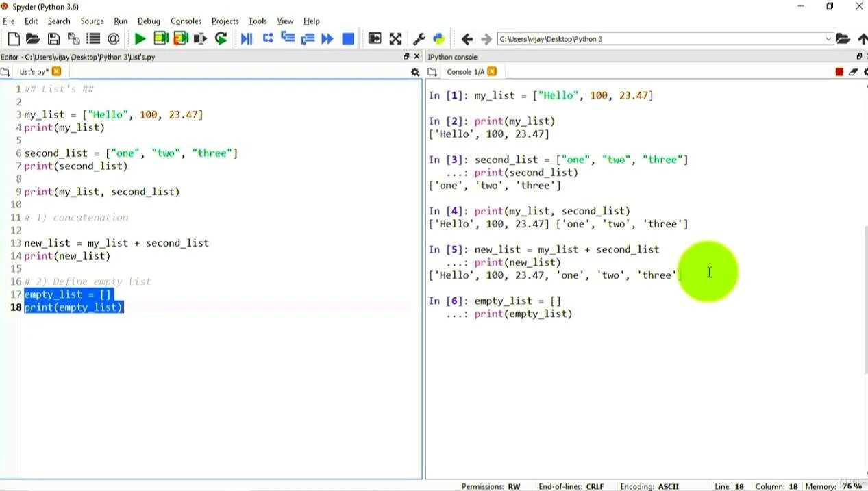
Task: Go back with the left arrow
Action: (x=467, y=39)
